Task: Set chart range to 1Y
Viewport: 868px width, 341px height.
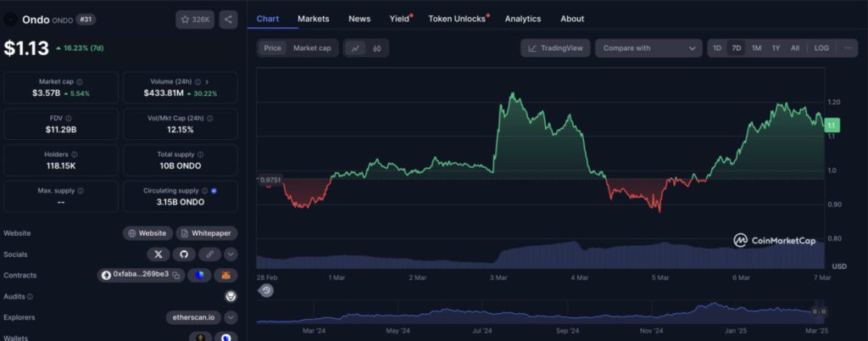Action: pos(776,48)
